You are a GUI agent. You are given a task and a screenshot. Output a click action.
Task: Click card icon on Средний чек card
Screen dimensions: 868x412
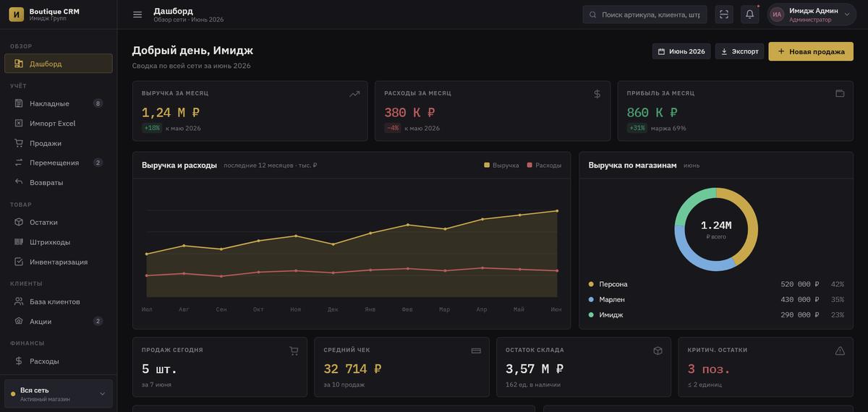pyautogui.click(x=476, y=351)
